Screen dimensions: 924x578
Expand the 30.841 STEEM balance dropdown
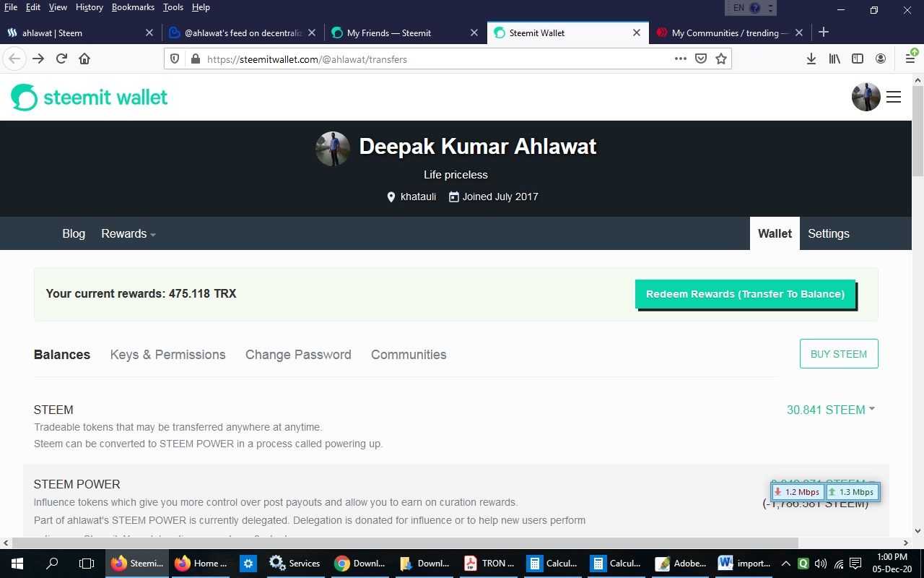click(x=831, y=410)
